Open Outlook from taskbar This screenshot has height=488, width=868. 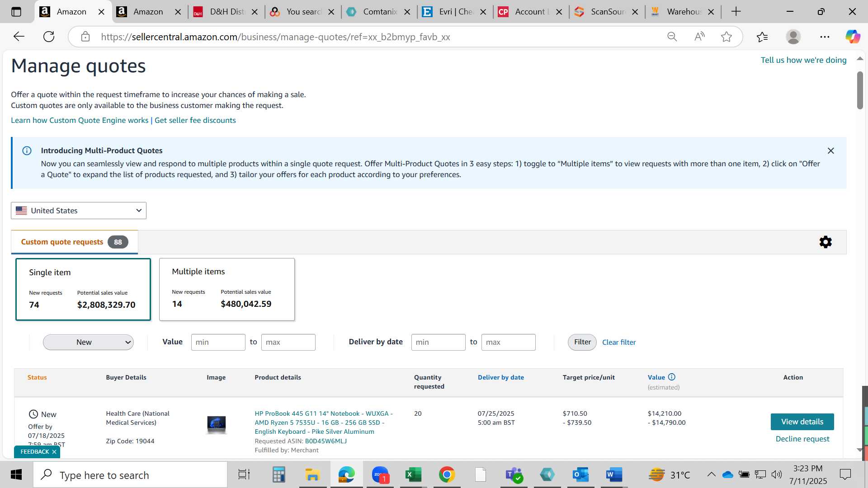point(580,475)
